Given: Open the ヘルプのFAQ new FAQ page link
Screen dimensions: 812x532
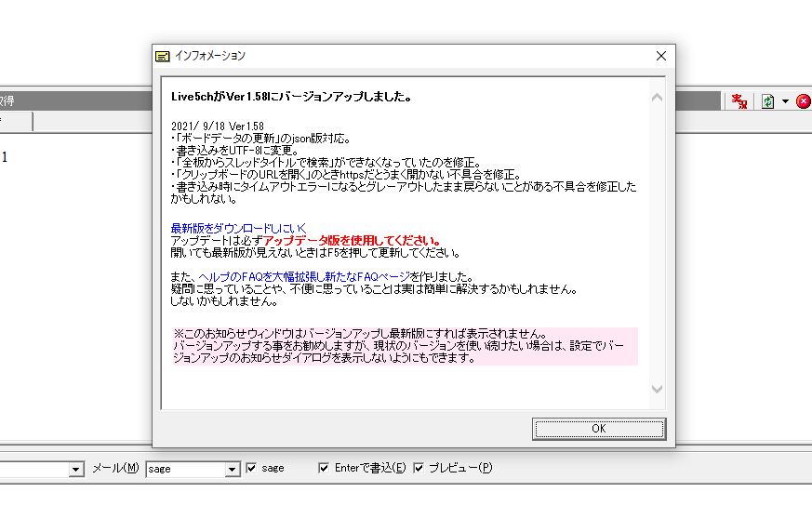Looking at the screenshot, I should tap(303, 276).
